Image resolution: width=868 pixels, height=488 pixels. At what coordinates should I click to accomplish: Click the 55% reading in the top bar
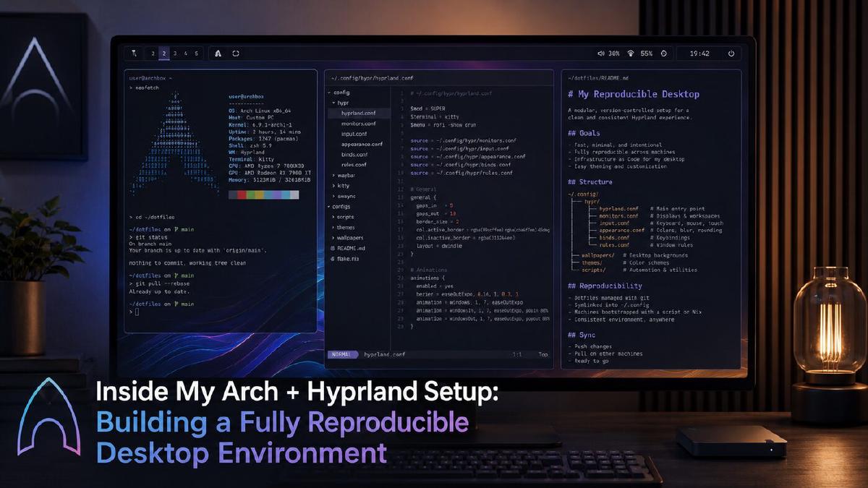click(x=646, y=53)
